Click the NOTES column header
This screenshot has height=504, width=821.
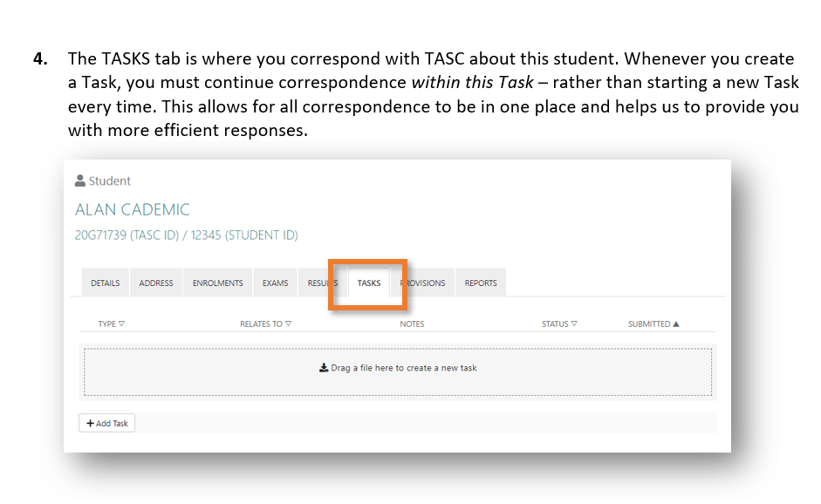[x=412, y=324]
